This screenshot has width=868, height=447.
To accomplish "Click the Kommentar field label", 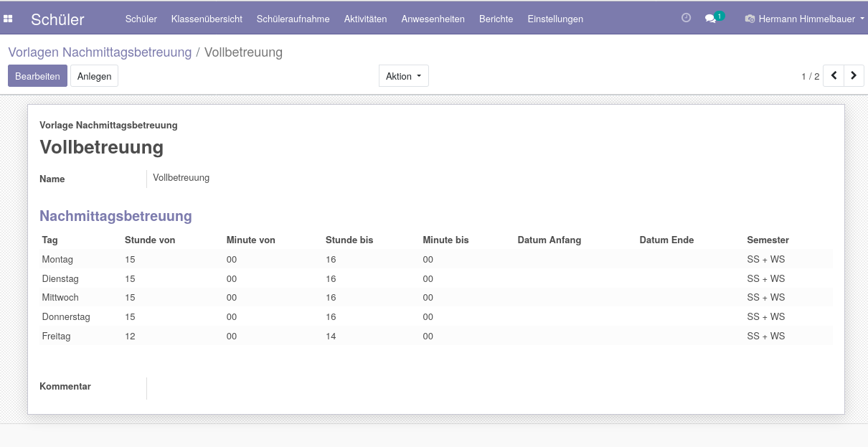I will click(65, 386).
